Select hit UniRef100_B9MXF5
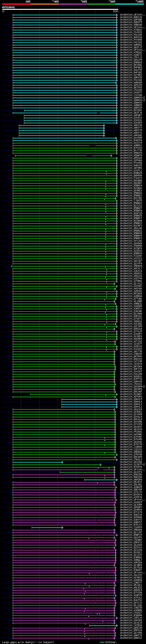 click(x=131, y=22)
